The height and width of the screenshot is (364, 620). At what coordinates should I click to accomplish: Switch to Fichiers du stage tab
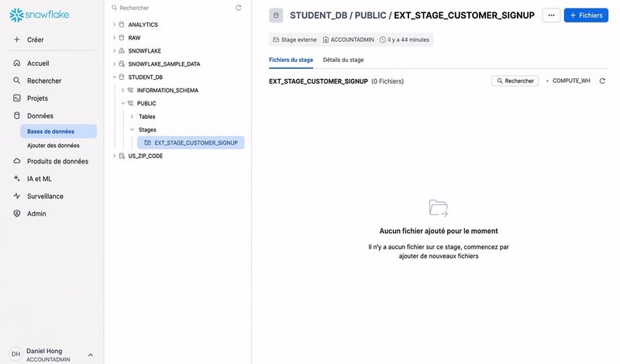tap(291, 60)
